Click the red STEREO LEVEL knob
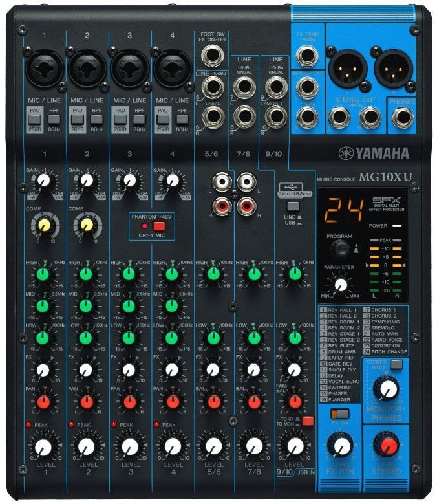437x504 pixels. coord(388,446)
